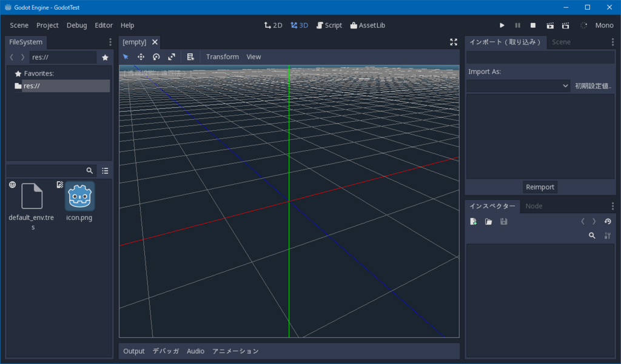Open the Transform menu

(x=223, y=56)
